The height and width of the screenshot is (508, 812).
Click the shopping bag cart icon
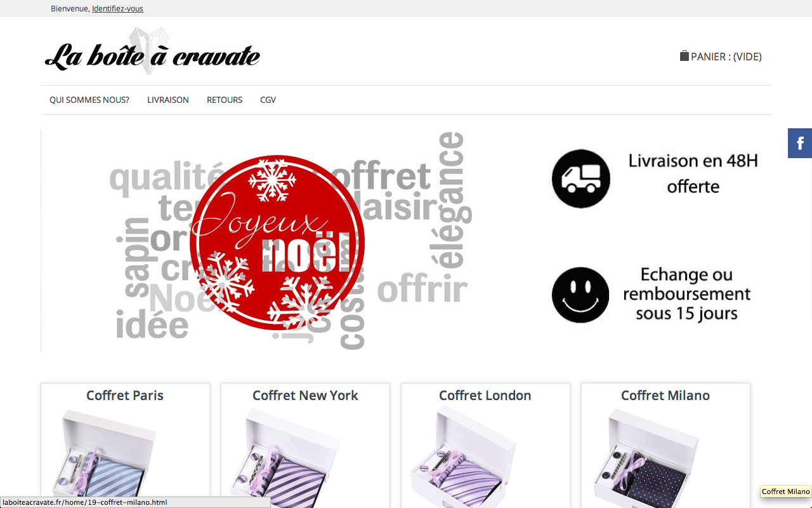pyautogui.click(x=684, y=56)
